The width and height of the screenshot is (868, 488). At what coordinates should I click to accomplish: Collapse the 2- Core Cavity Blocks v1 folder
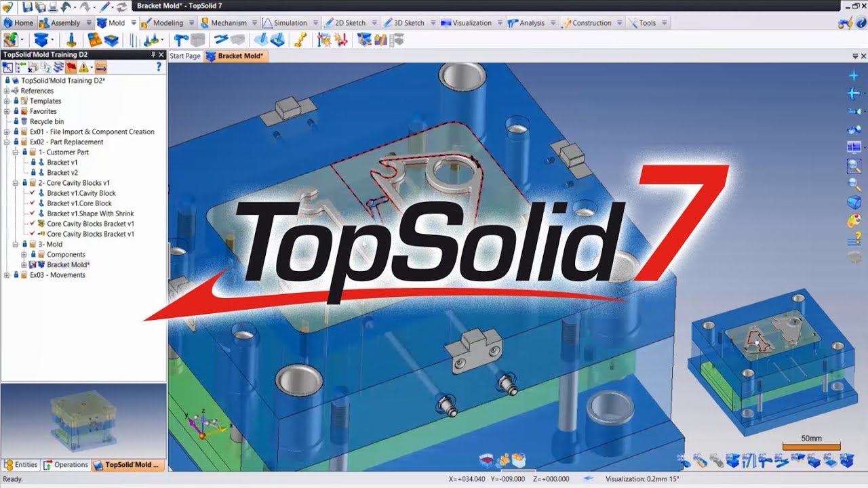15,183
